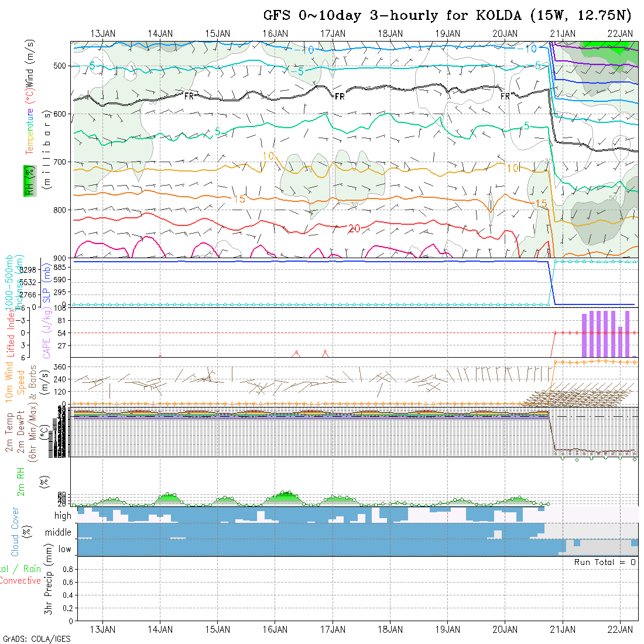Select the low cloud cover row label
Screen dimensions: 644x644
pyautogui.click(x=64, y=549)
